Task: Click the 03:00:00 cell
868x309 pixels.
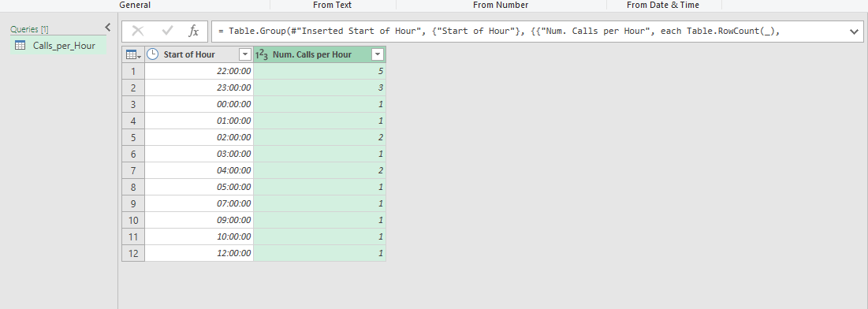Action: tap(199, 154)
